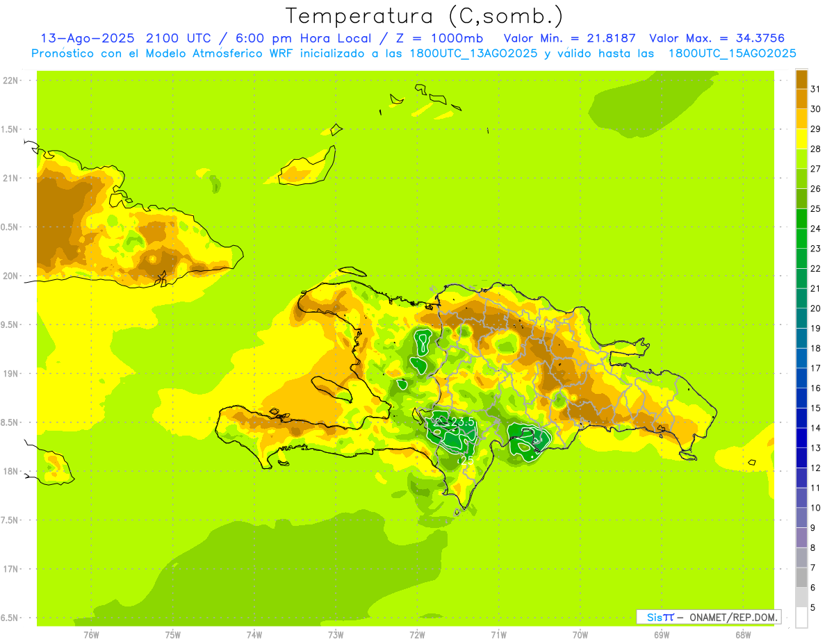Pick the dark brown legend color above 31
This screenshot has width=834, height=644.
tap(801, 79)
